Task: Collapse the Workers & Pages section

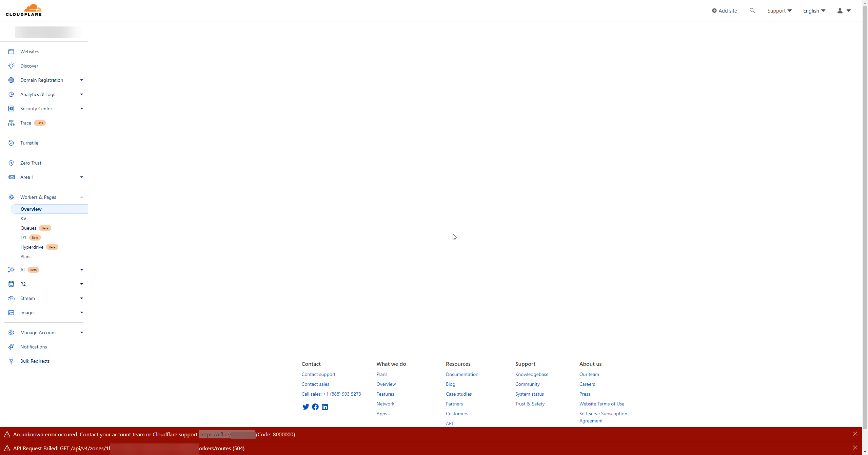Action: (81, 197)
